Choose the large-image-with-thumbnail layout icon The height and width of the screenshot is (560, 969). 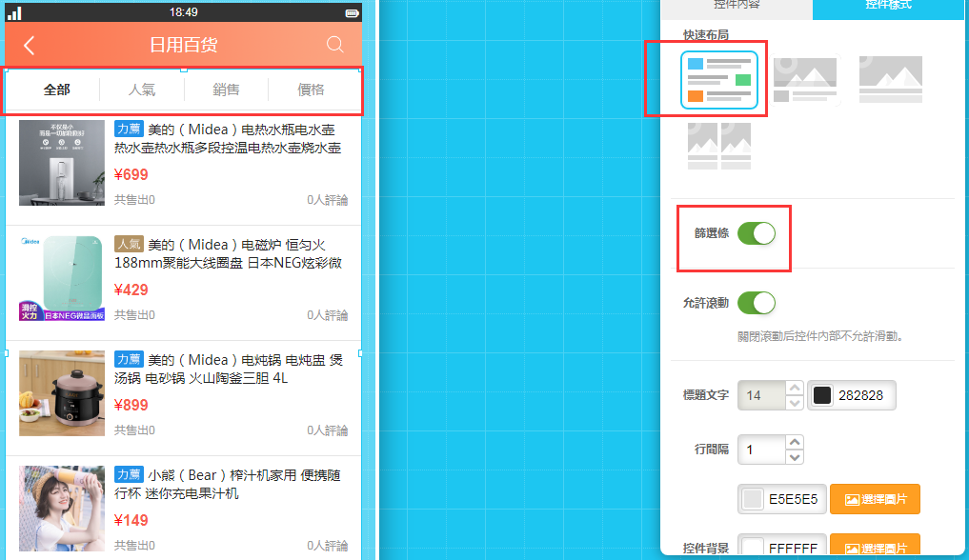point(805,79)
